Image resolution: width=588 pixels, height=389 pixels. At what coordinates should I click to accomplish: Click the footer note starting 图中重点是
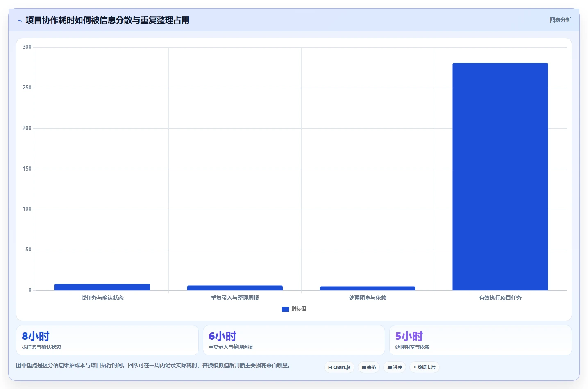click(x=153, y=365)
